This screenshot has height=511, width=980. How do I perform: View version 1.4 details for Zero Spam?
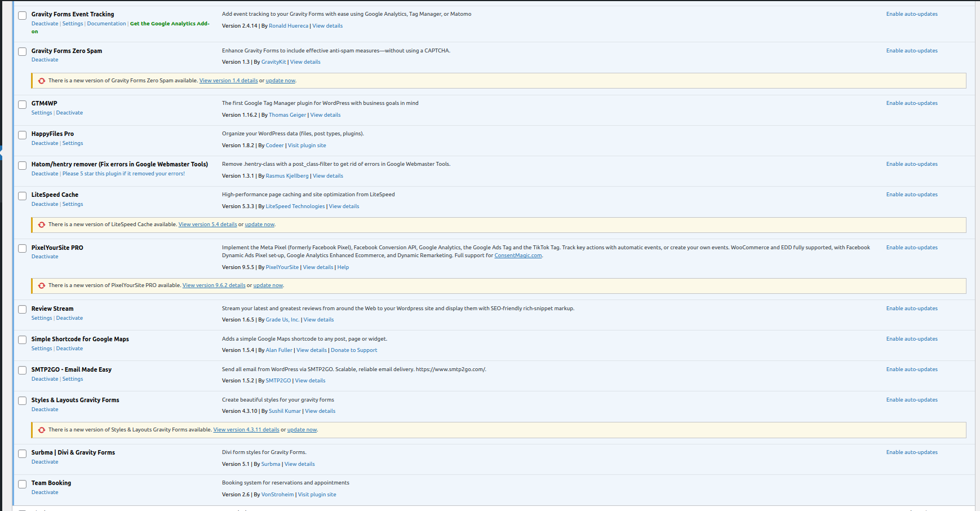click(228, 81)
